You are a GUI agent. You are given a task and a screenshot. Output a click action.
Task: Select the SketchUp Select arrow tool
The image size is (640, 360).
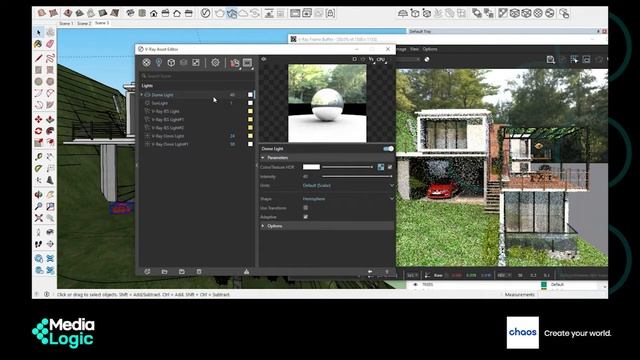(x=38, y=32)
